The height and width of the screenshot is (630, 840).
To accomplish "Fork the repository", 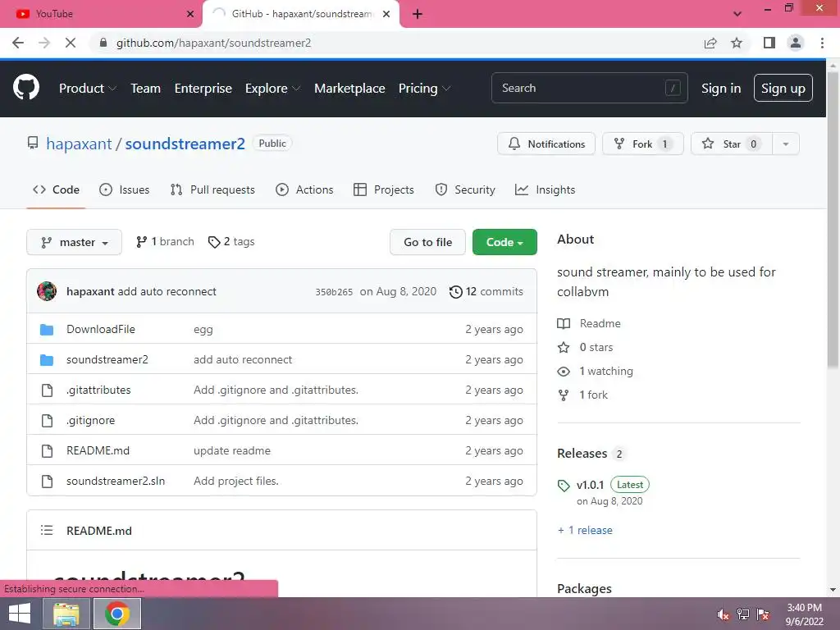I will click(643, 144).
